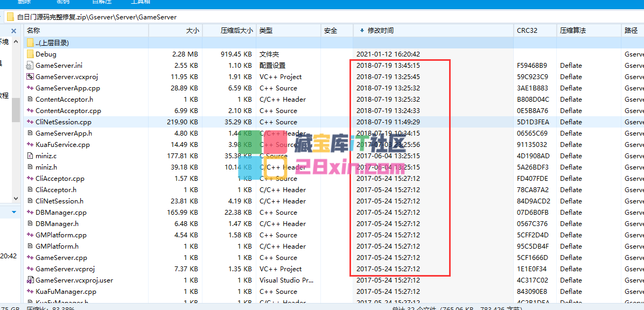
Task: Close the left side panel with X
Action: 14,31
